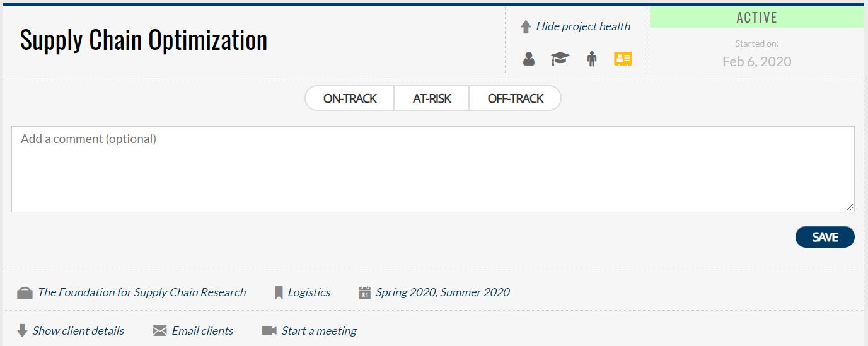Click the person silhouette icon under project health

click(x=529, y=59)
